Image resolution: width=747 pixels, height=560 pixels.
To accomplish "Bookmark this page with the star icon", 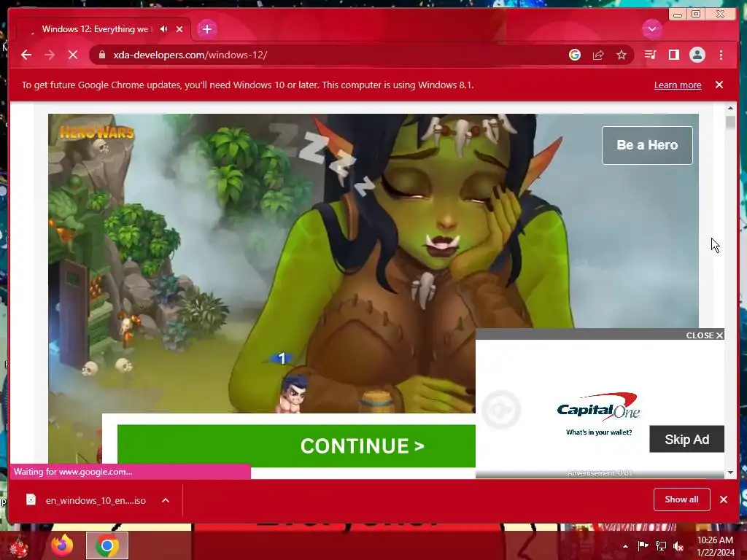I will (x=622, y=55).
